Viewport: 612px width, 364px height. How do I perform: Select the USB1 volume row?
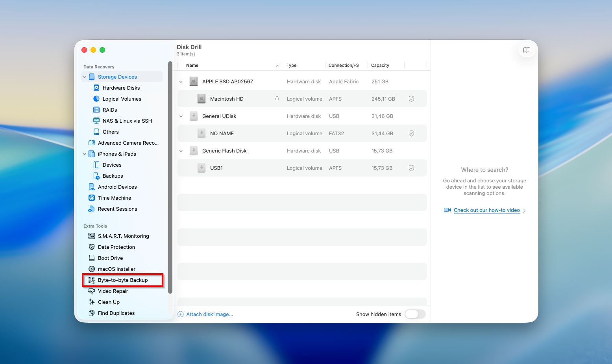(302, 168)
